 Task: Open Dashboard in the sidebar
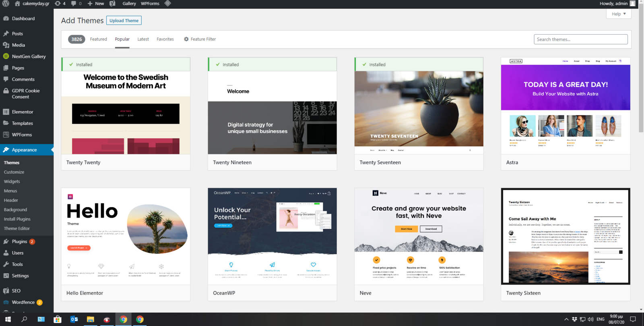point(27,19)
